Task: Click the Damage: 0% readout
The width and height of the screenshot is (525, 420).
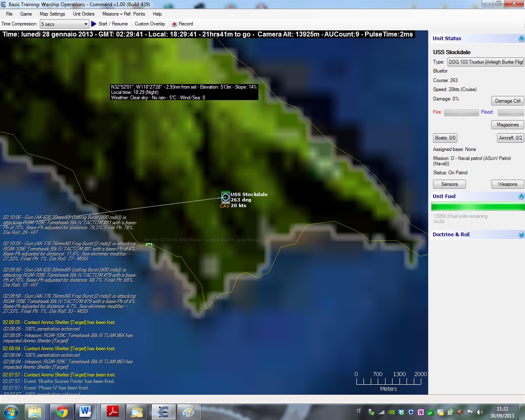Action: coord(446,99)
